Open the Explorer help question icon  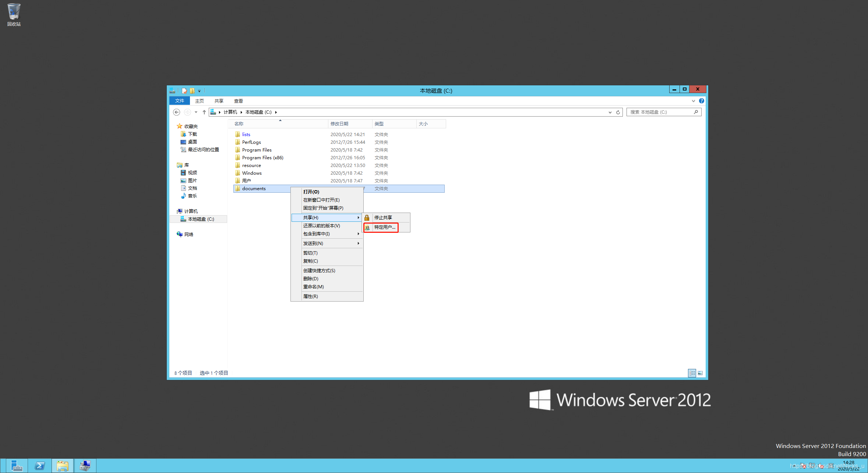[701, 101]
